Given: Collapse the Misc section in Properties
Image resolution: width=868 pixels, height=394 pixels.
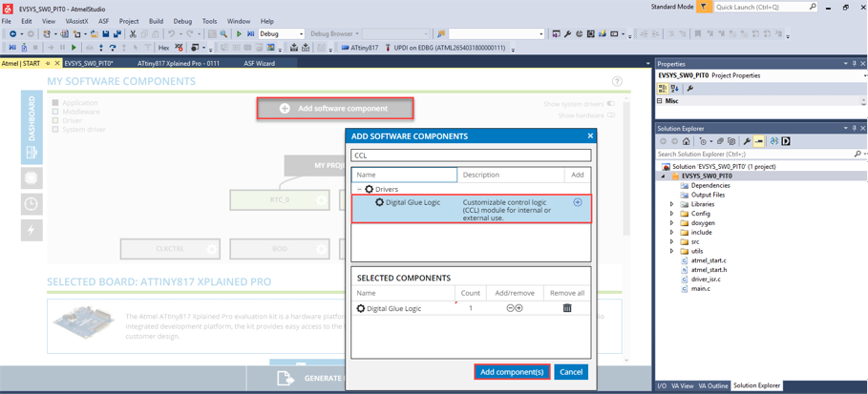Looking at the screenshot, I should [x=660, y=101].
